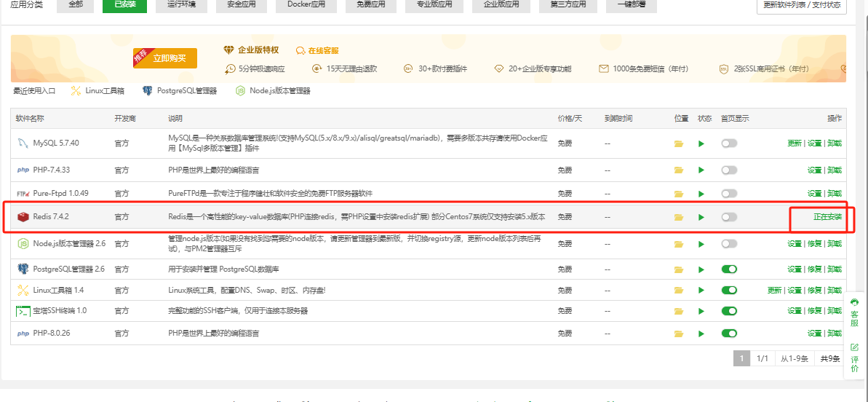Open recent-entry shortcut Linux工具箱
The height and width of the screenshot is (402, 868).
pos(97,91)
